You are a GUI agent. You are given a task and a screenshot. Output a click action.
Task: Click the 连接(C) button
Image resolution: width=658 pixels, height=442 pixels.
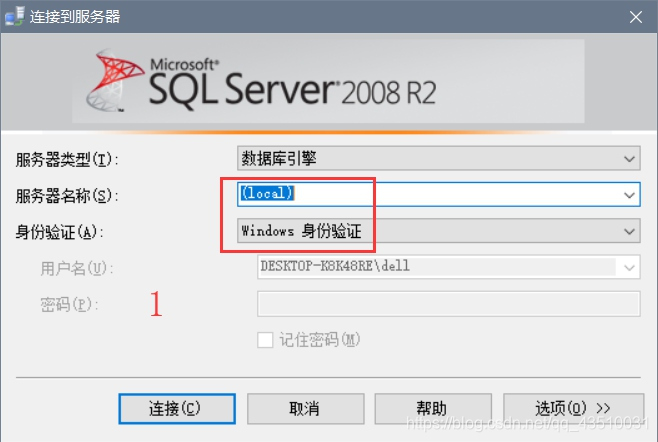click(177, 408)
